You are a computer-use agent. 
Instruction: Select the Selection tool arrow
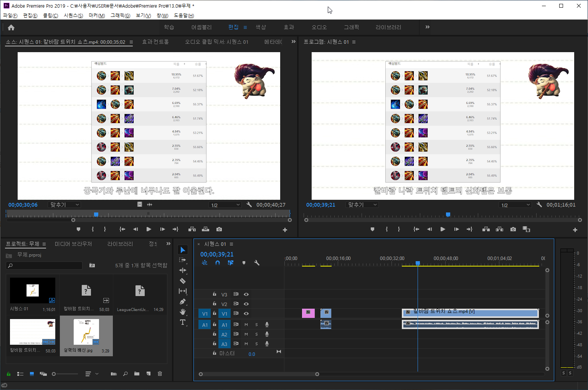(x=183, y=250)
